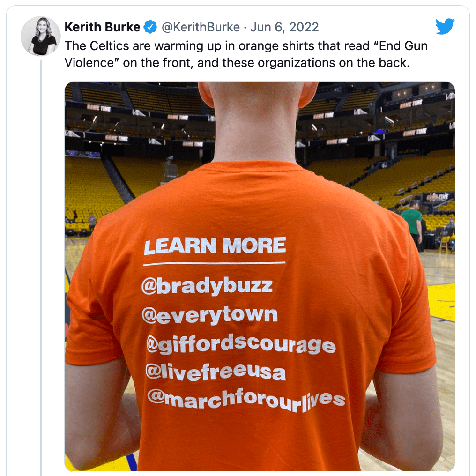Click the @livefreeusa text on the shirt
This screenshot has width=476, height=476.
pyautogui.click(x=216, y=372)
